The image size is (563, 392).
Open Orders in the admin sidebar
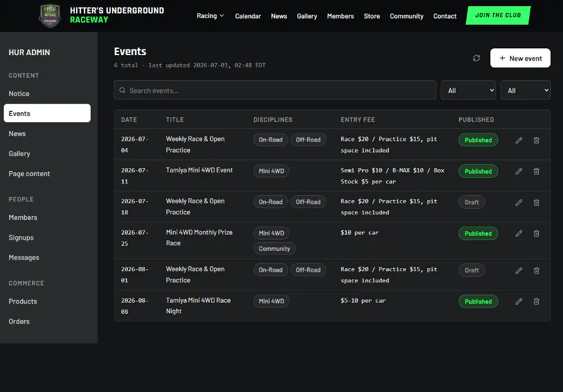[47, 321]
